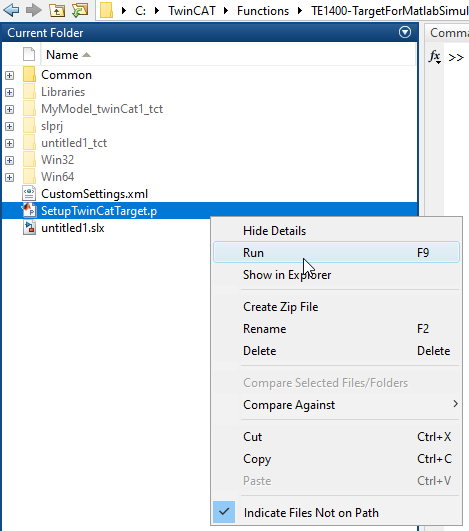Click the file type icon column header
Screen dimensions: 469x531
[x=29, y=55]
